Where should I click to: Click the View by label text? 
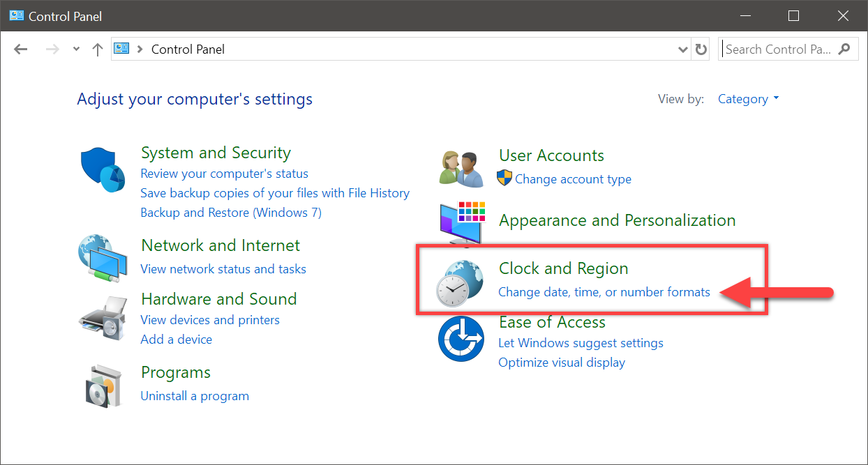681,99
